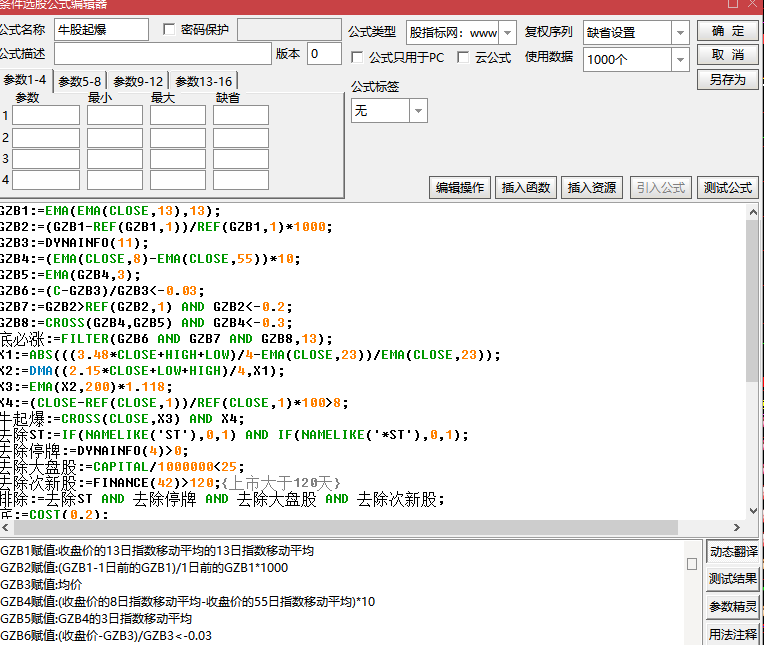764x645 pixels.
Task: Open the 公式类型 dropdown
Action: 507,33
